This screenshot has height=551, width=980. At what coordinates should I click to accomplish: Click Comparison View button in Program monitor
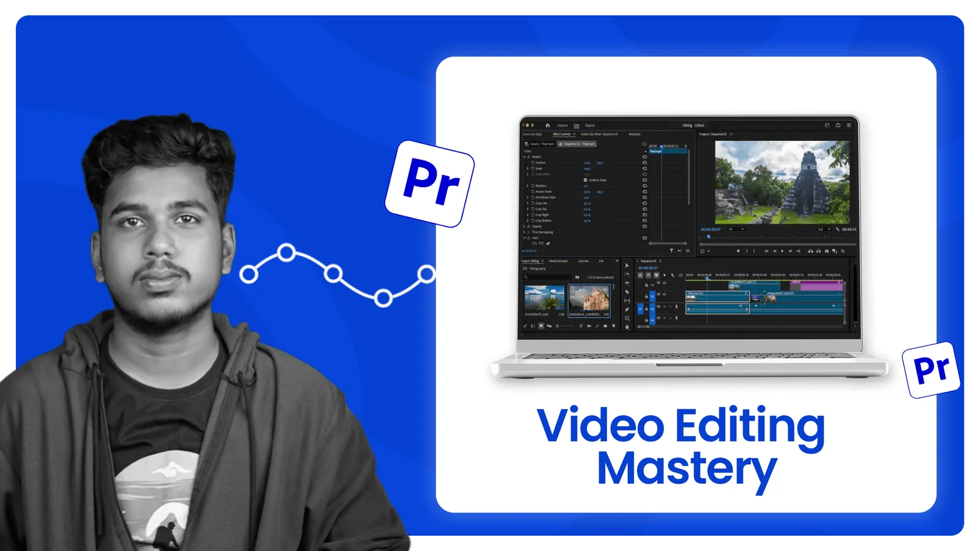point(835,251)
